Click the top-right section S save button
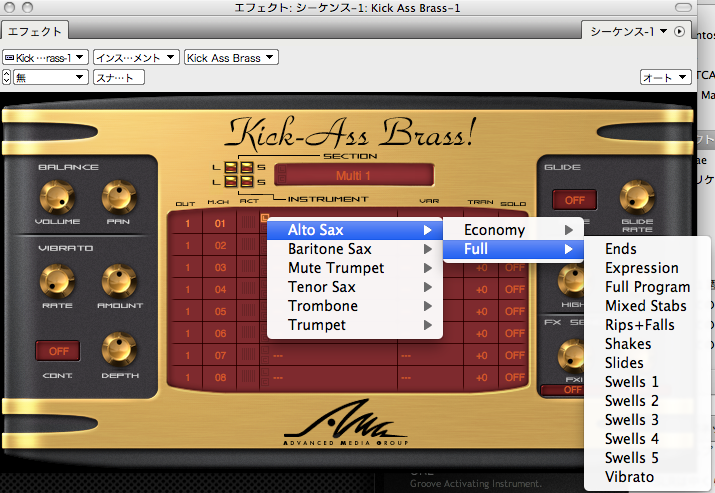Viewport: 715px width, 493px height. pyautogui.click(x=247, y=167)
